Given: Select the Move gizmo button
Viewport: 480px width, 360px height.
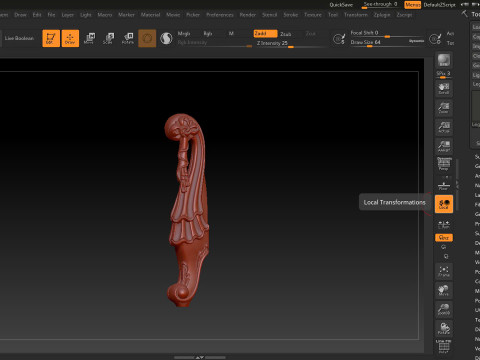Looking at the screenshot, I should (89, 38).
